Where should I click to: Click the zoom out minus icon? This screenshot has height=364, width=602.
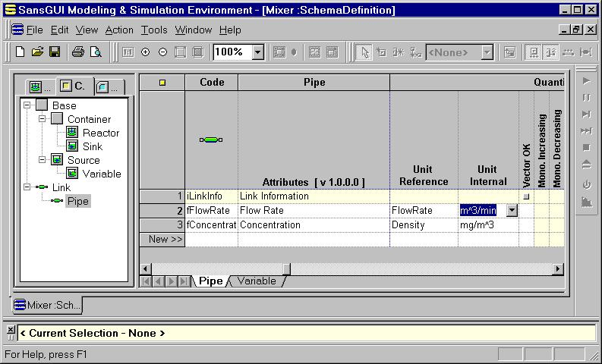tap(162, 52)
